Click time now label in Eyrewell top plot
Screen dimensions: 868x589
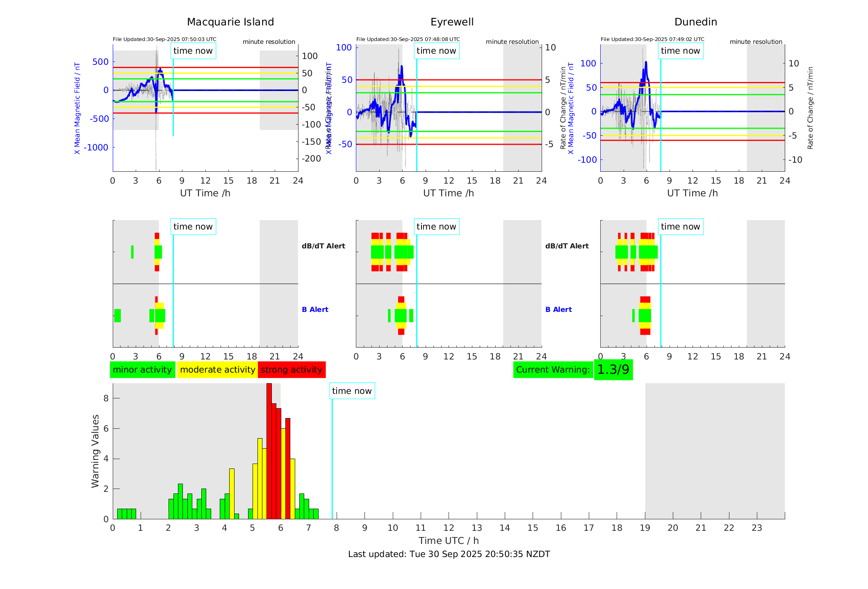click(x=436, y=51)
